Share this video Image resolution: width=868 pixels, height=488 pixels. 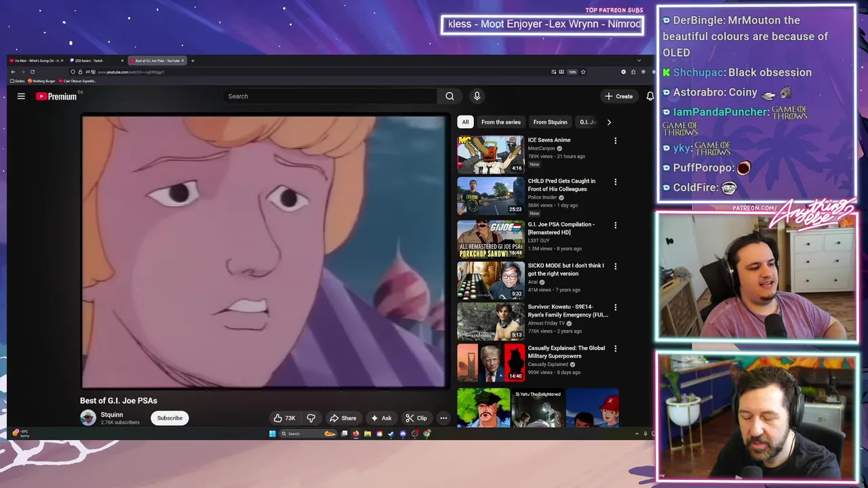pyautogui.click(x=342, y=418)
